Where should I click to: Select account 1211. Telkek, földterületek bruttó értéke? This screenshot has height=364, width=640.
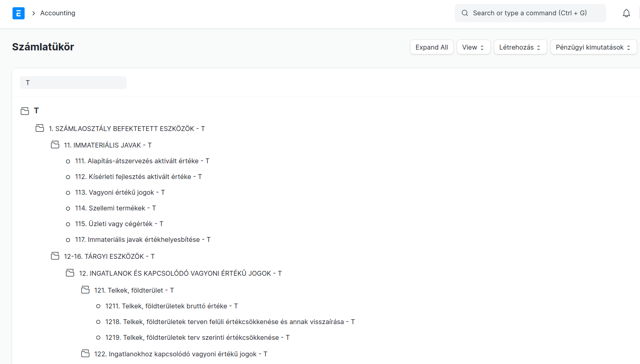pos(172,306)
